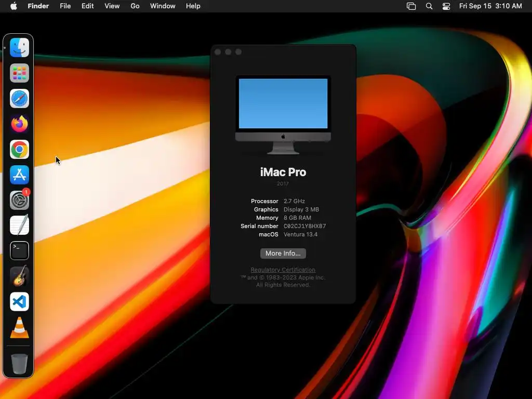This screenshot has width=532, height=399.
Task: Open the Trash in the Dock
Action: pos(19,364)
